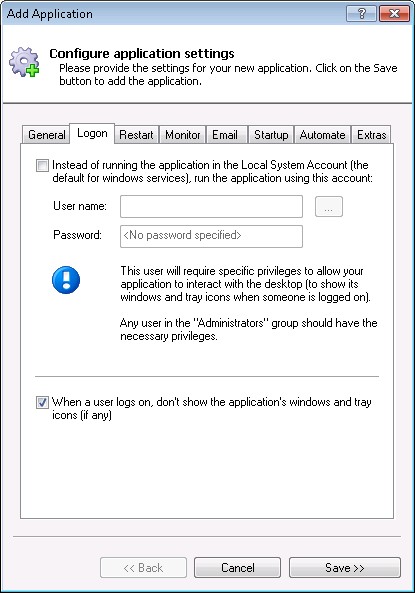415x593 pixels.
Task: Click the blue exclamation info icon
Action: [x=66, y=280]
